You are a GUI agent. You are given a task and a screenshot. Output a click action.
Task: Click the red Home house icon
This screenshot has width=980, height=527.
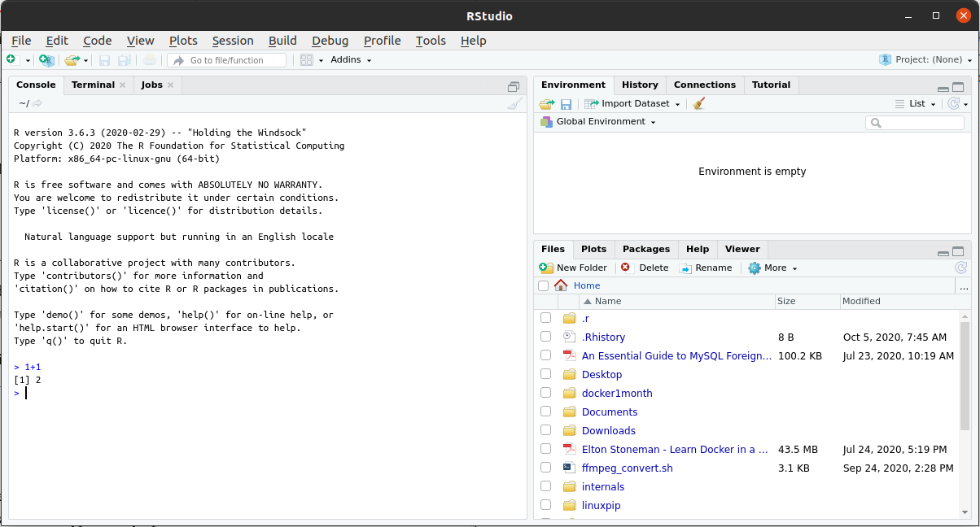pyautogui.click(x=561, y=285)
